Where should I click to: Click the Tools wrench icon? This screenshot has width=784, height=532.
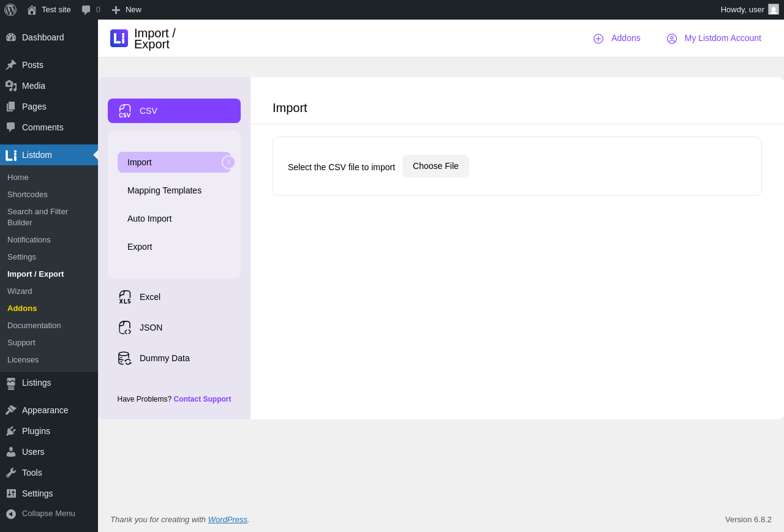(x=11, y=473)
